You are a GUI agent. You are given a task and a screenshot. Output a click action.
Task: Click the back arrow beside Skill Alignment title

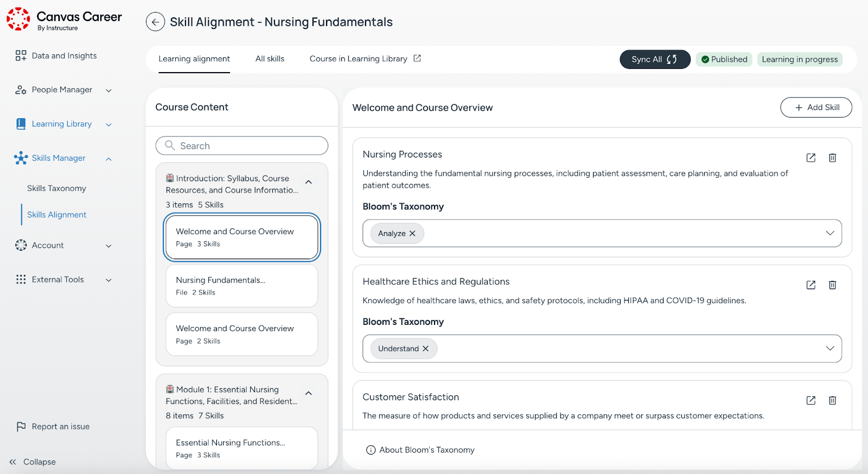155,22
